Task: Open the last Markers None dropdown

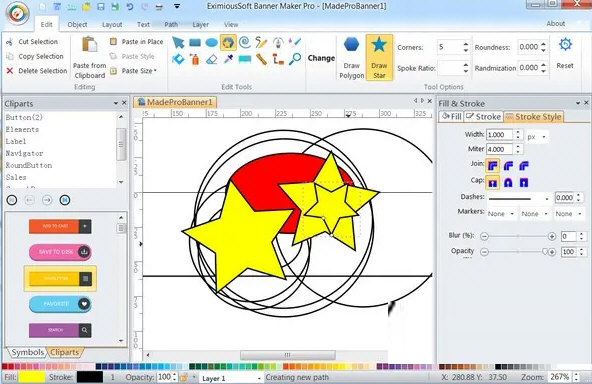Action: [568, 214]
